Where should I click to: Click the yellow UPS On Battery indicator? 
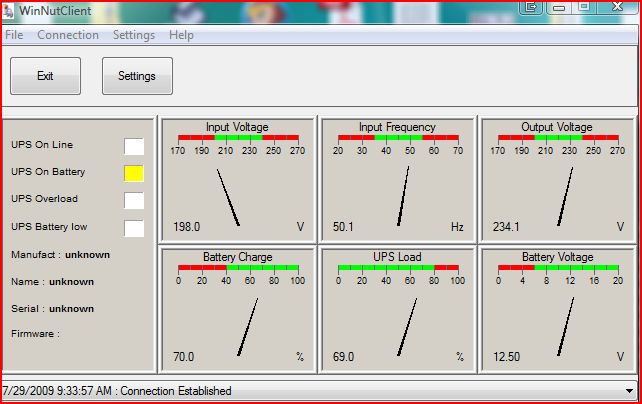click(x=134, y=173)
